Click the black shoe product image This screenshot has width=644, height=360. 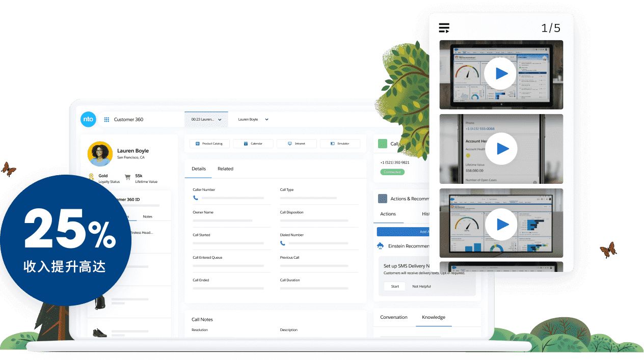pos(100,333)
